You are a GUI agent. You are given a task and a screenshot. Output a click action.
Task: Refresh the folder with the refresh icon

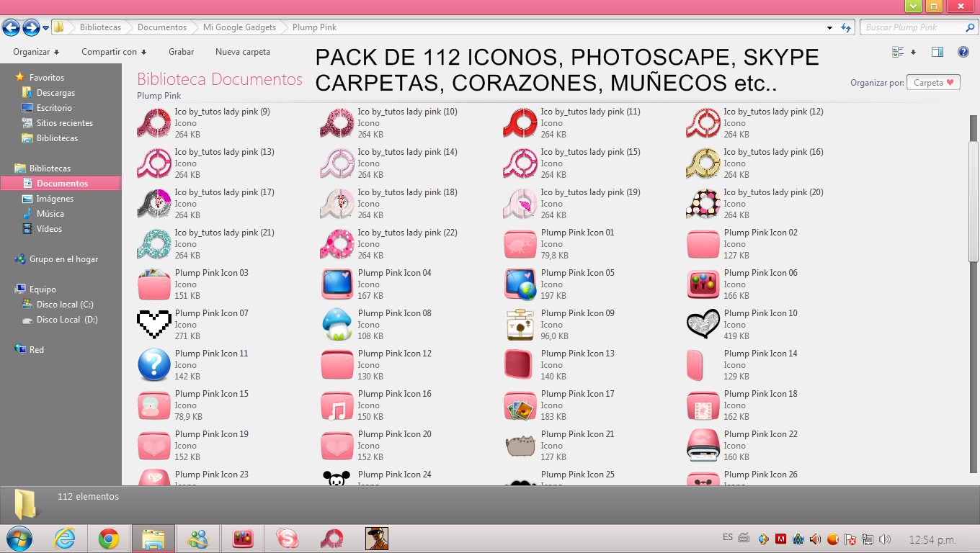845,27
